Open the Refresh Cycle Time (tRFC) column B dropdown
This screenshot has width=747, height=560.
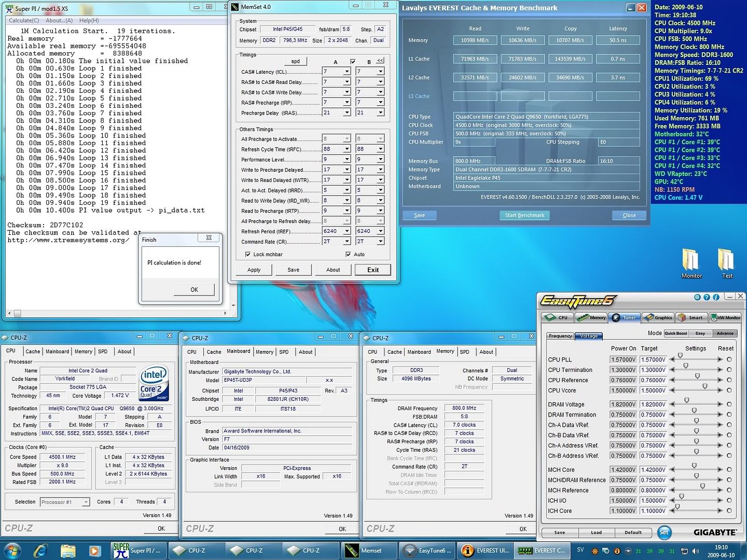pyautogui.click(x=380, y=149)
